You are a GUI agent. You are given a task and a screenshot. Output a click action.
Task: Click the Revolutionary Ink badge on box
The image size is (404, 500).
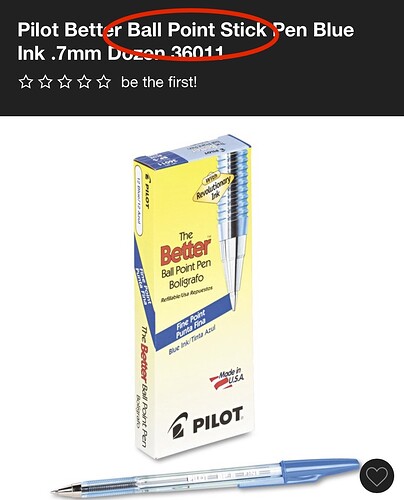coord(213,187)
